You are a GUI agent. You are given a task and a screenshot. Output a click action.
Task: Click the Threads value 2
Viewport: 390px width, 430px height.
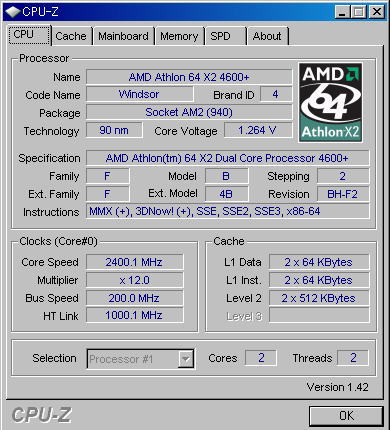point(353,358)
